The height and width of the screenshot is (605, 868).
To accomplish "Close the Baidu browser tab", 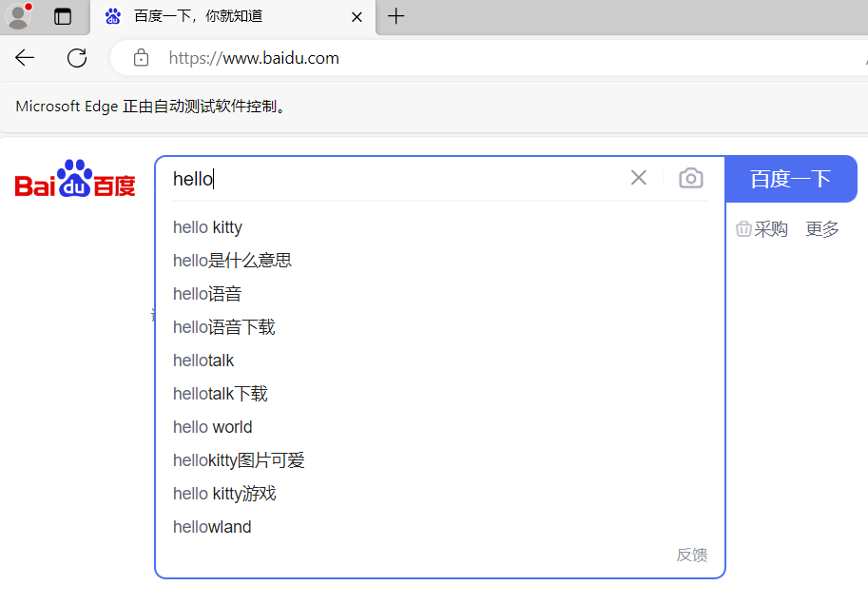I will tap(357, 17).
